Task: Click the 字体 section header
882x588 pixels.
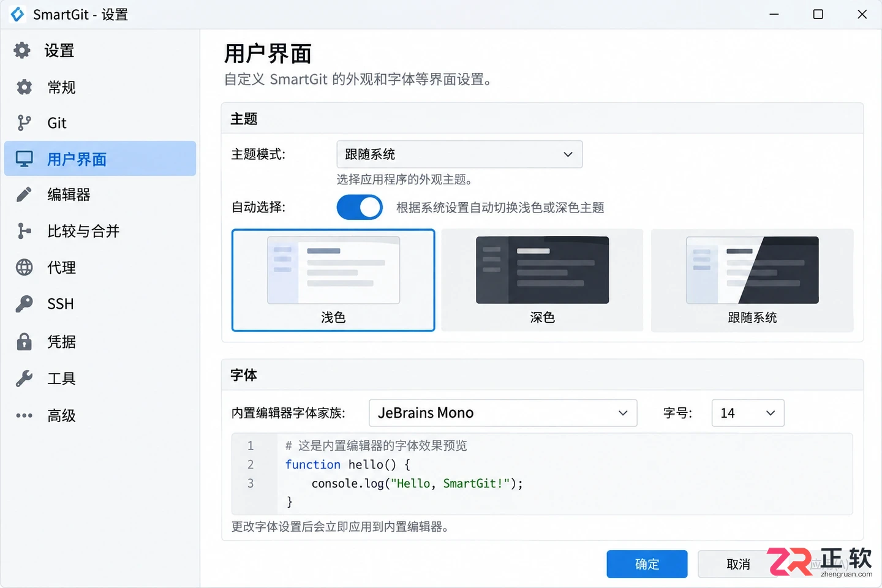Action: tap(244, 375)
